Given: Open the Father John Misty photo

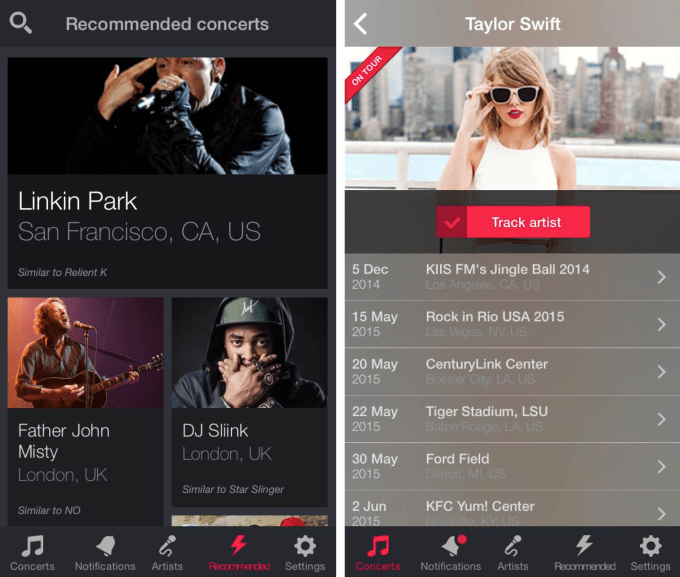Looking at the screenshot, I should (x=85, y=352).
